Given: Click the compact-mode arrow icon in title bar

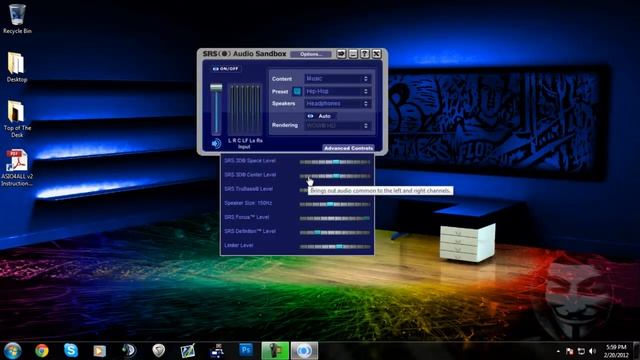Looking at the screenshot, I should point(341,54).
